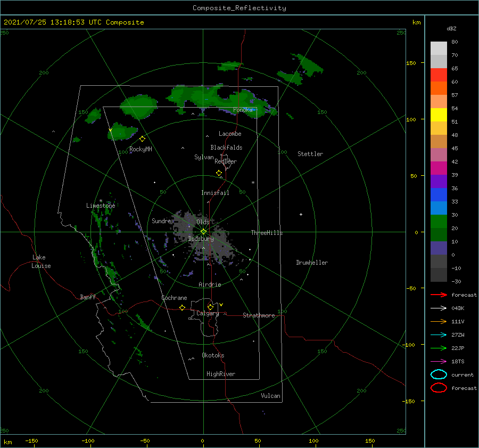Click the cyan 27ZW arrow legend icon

(x=439, y=335)
